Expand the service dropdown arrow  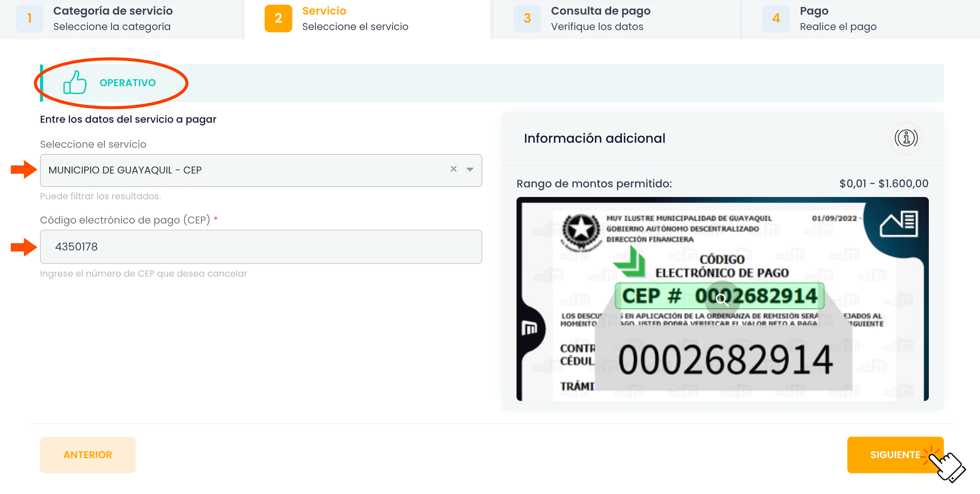[470, 169]
